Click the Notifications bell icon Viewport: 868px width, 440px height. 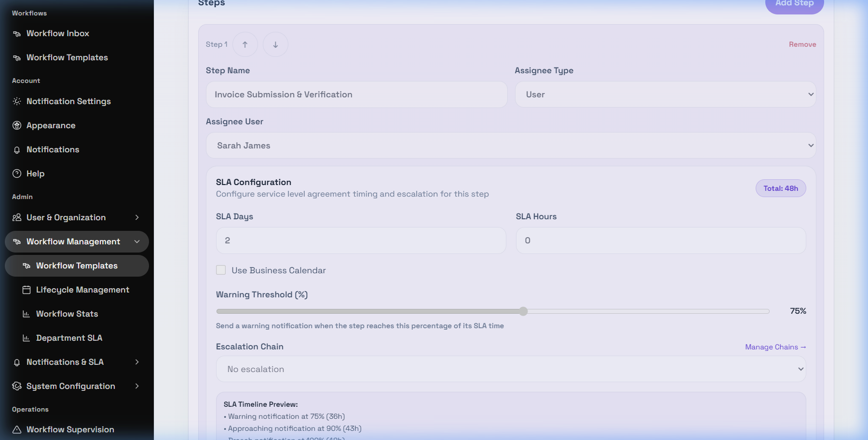click(x=17, y=150)
